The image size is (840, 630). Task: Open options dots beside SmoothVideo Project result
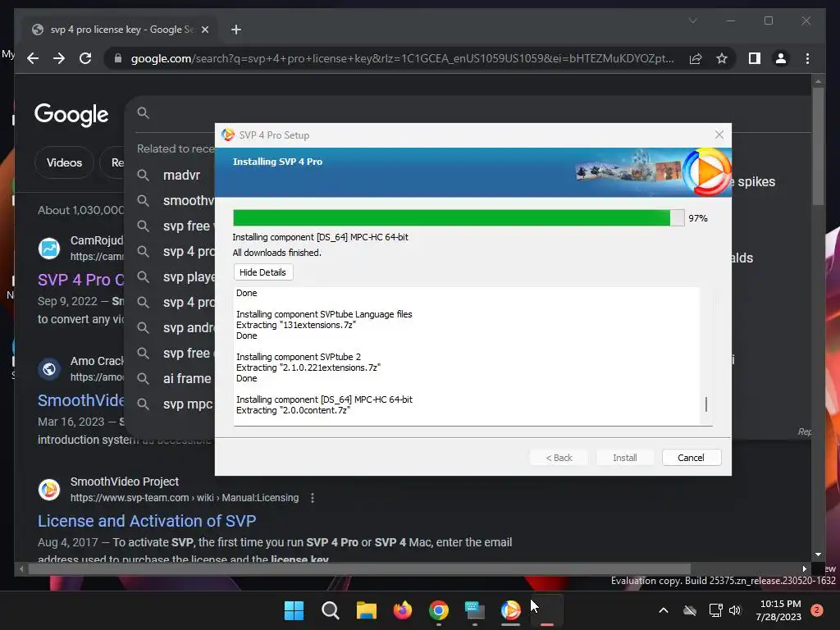click(313, 498)
